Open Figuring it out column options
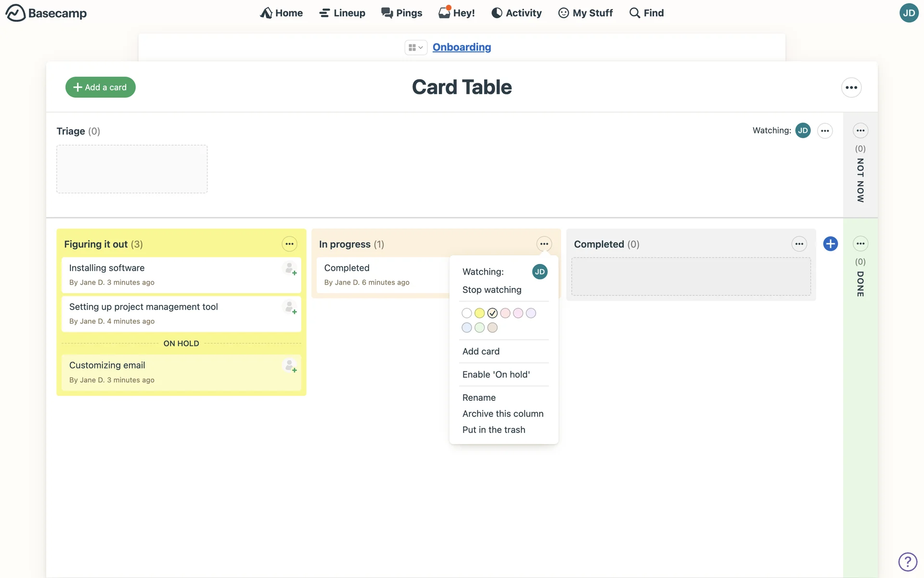 [289, 244]
